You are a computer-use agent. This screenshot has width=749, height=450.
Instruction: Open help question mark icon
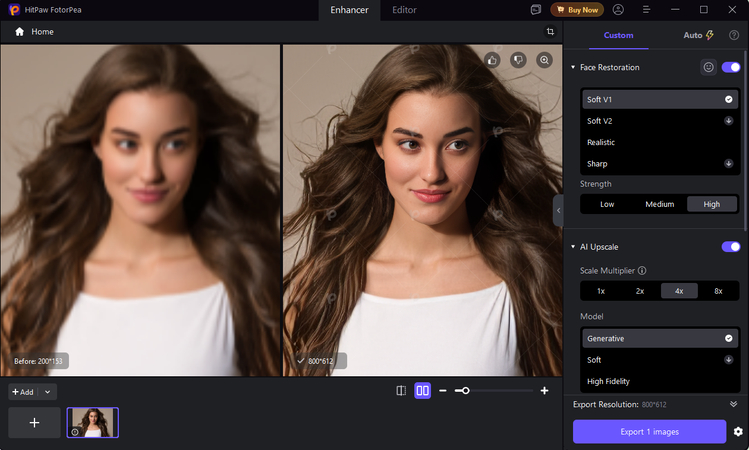point(734,35)
